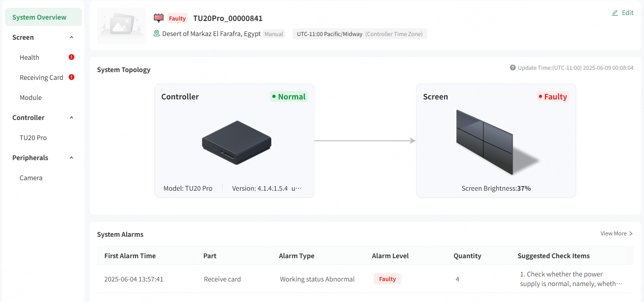Click the Controller Normal status badge

tap(289, 96)
